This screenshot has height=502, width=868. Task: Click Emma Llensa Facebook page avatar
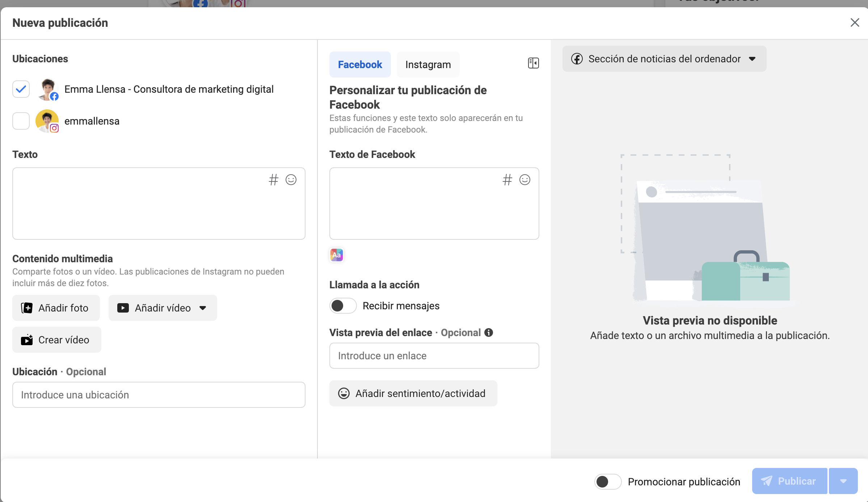[48, 89]
